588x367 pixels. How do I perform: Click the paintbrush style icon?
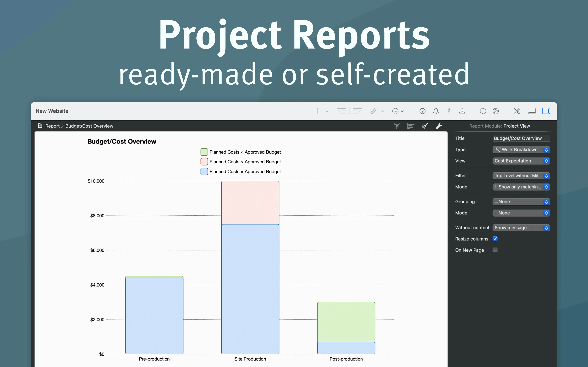coord(425,126)
